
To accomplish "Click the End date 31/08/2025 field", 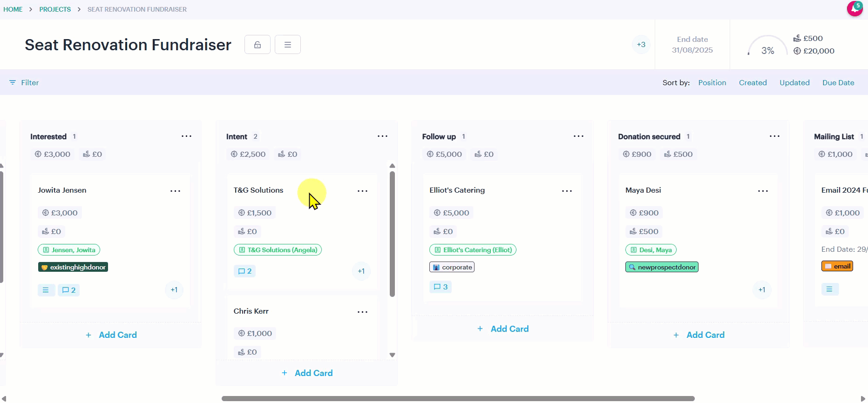I will (x=692, y=45).
